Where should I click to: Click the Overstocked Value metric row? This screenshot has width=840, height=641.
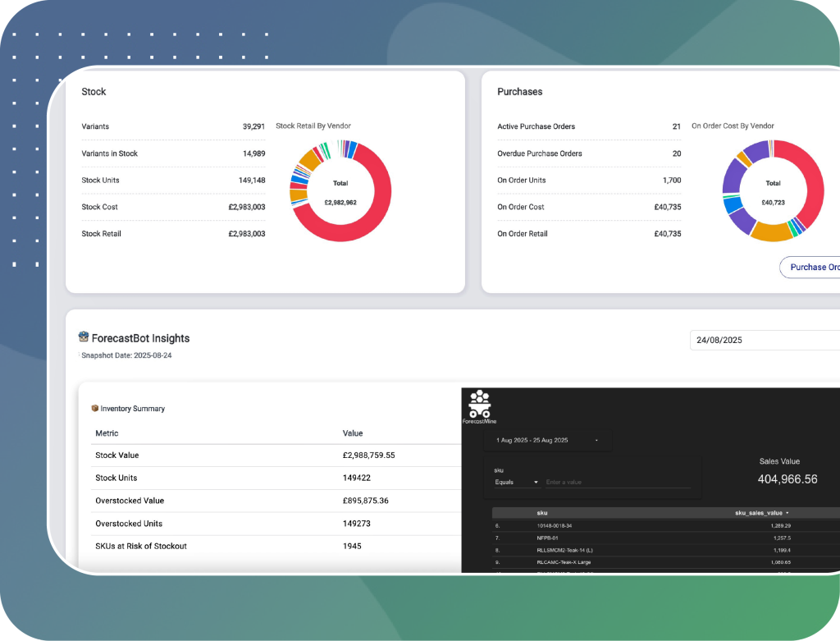coord(276,501)
